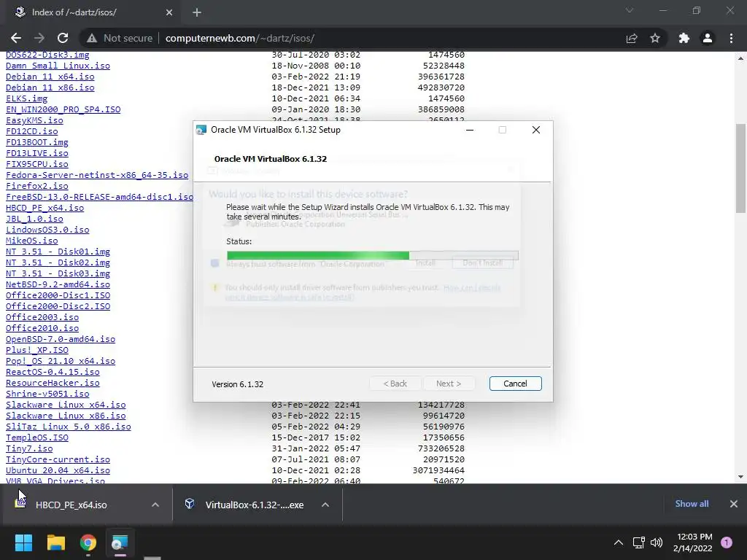Open TempleOS.ISO link

point(36,438)
